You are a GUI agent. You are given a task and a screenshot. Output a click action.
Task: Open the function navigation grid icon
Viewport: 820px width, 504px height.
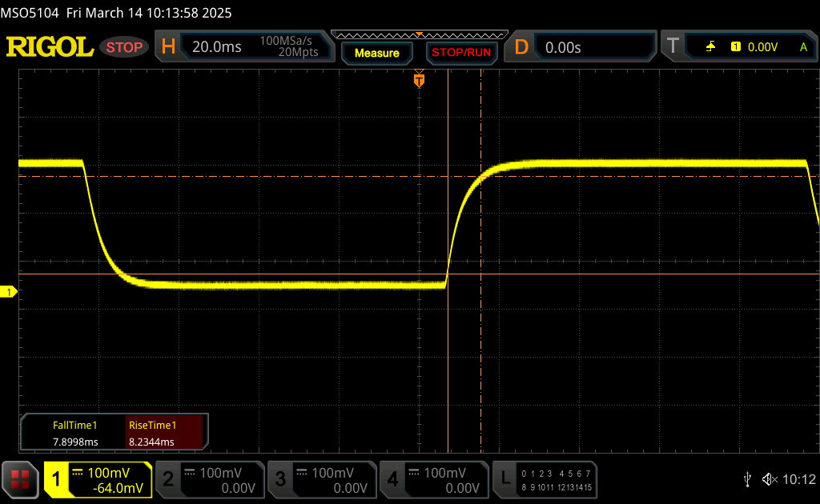point(20,479)
